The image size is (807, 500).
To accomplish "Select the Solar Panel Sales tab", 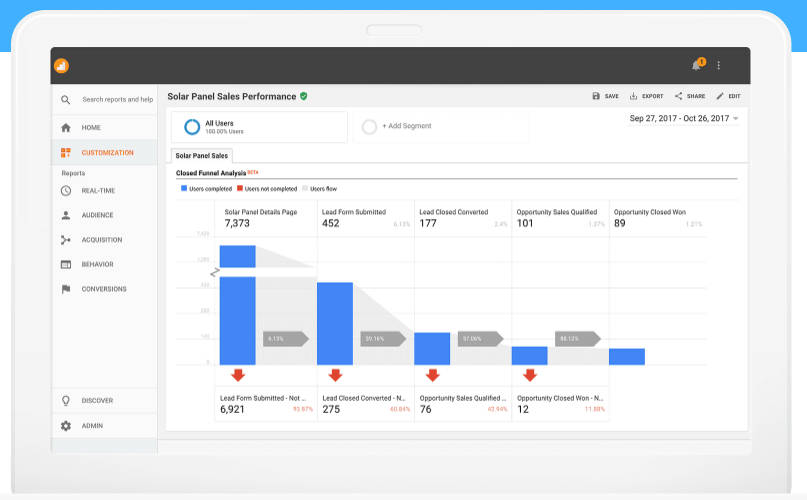I will 202,155.
